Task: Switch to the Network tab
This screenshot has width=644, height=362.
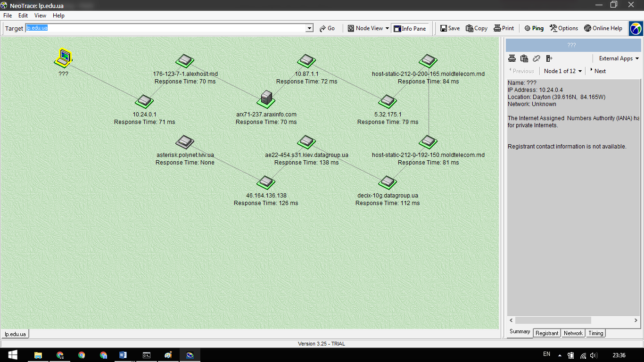Action: pyautogui.click(x=573, y=333)
